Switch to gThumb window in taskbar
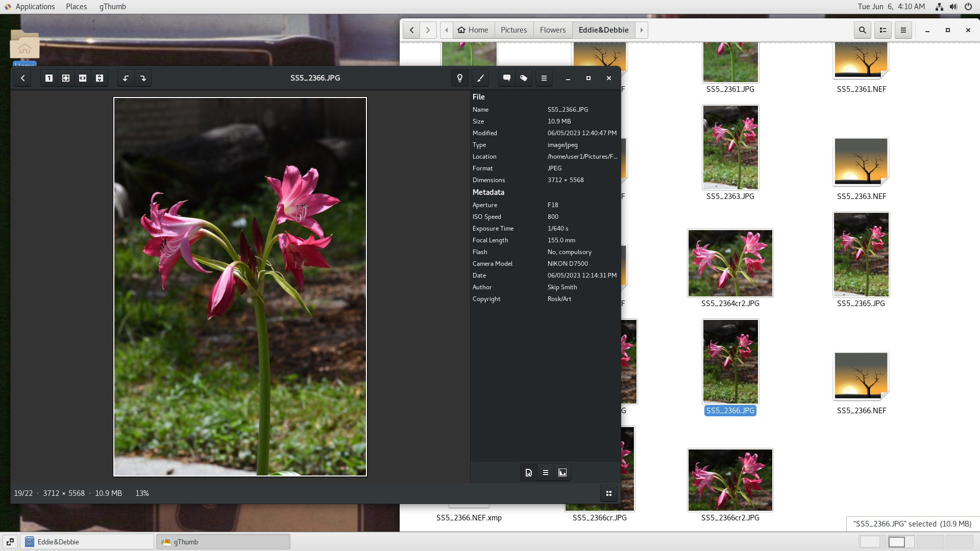 [x=224, y=542]
